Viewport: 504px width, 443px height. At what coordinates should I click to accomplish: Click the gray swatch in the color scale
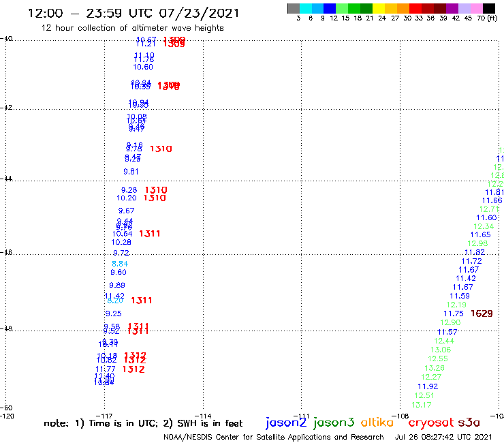point(294,8)
